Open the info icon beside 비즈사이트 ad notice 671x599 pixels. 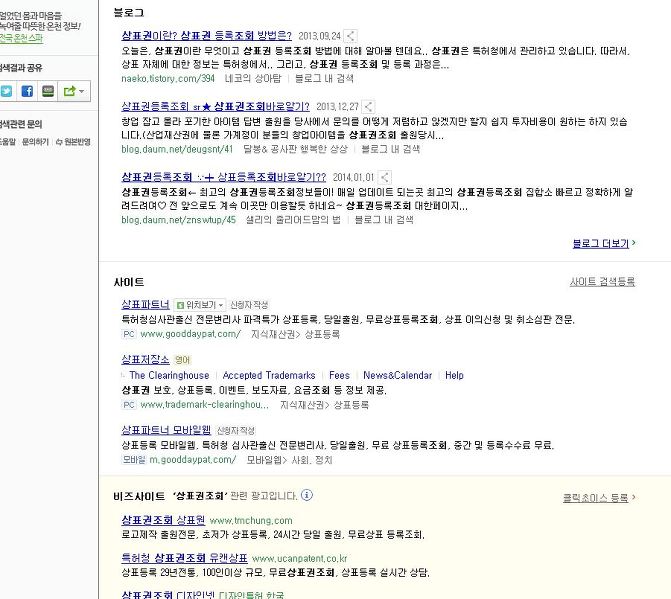307,495
